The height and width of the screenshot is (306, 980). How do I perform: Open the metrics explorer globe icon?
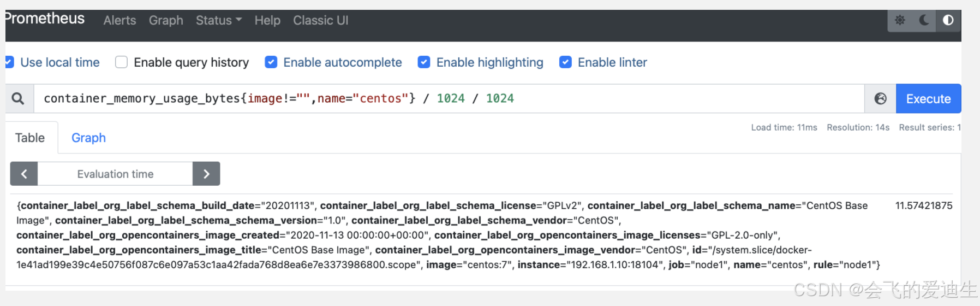pos(880,98)
